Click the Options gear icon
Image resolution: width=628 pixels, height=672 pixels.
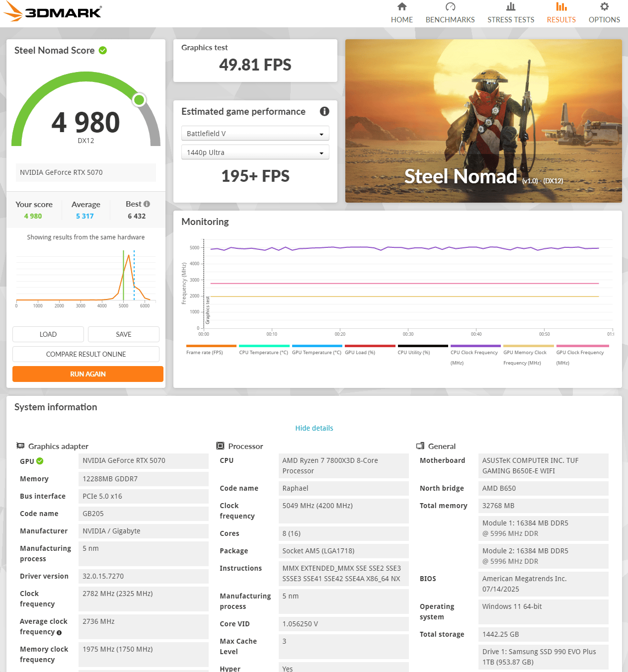tap(604, 6)
